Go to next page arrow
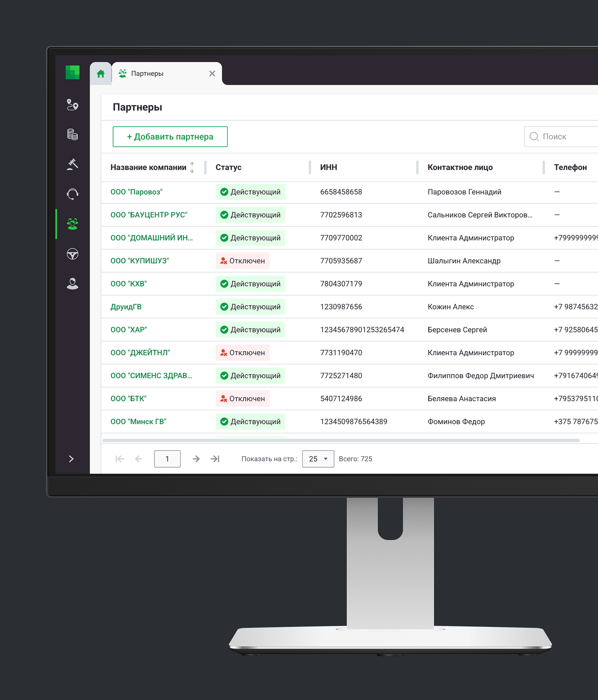This screenshot has height=700, width=598. pos(196,459)
